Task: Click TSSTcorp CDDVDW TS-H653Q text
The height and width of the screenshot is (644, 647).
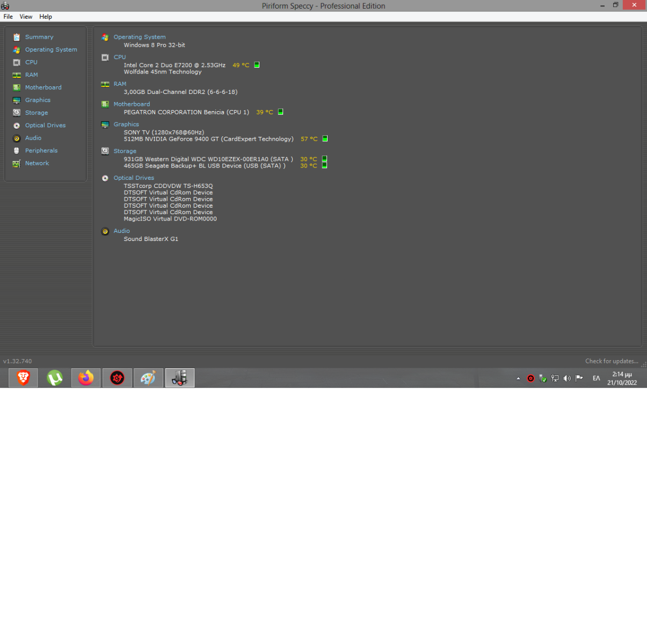Action: (x=168, y=186)
